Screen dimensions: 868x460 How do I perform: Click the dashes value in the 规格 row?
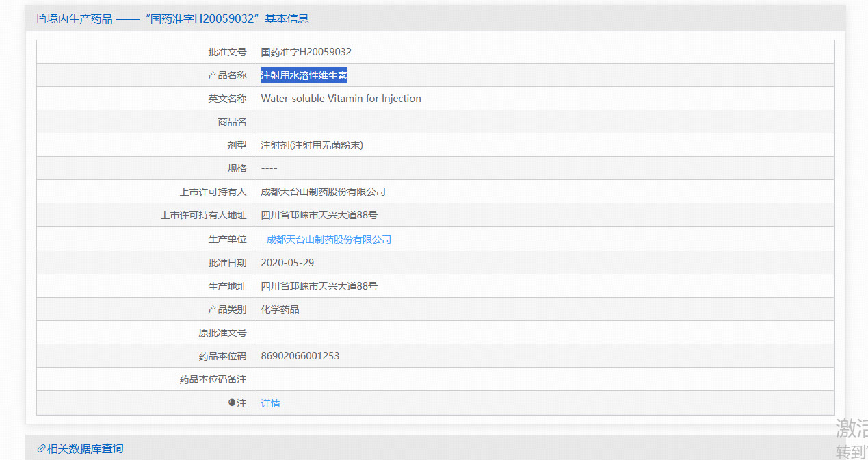click(269, 168)
